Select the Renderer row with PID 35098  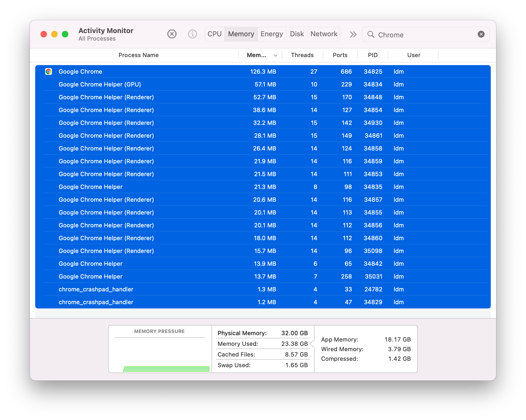263,251
